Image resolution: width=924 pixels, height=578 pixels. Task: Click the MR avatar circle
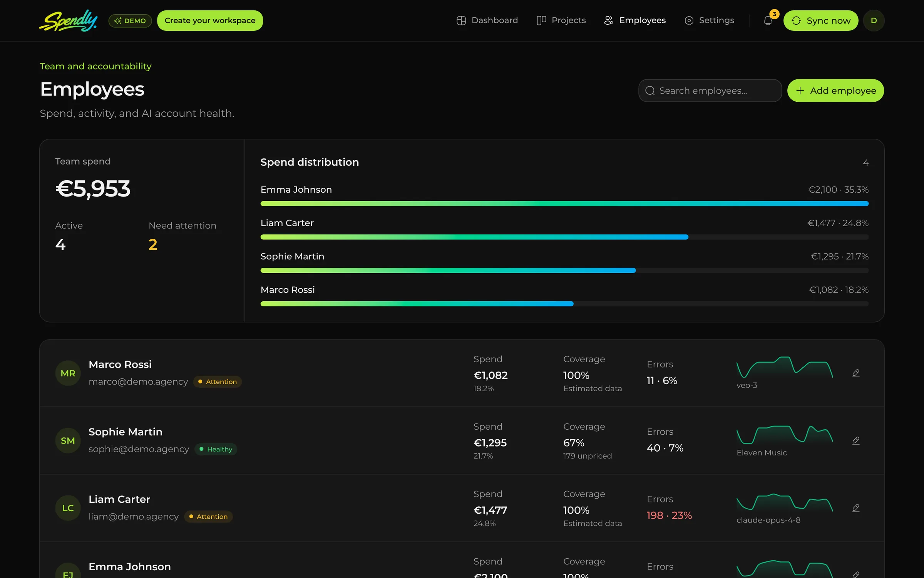(68, 373)
